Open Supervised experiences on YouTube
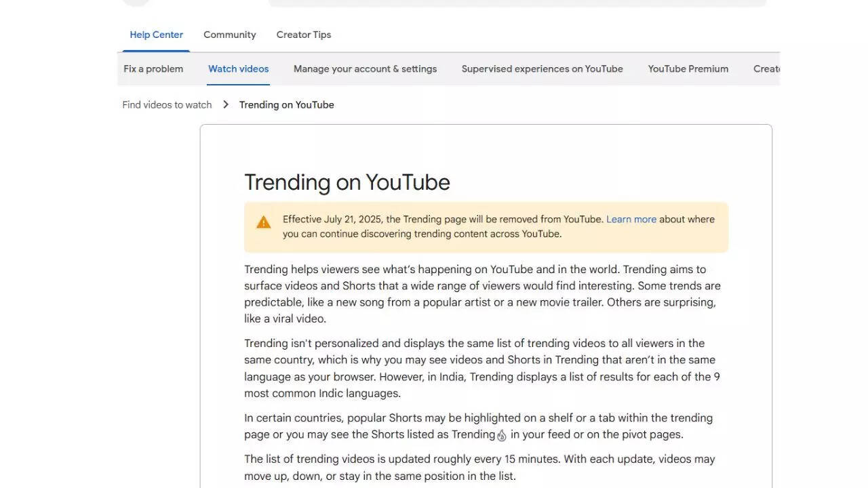The width and height of the screenshot is (868, 488). 542,68
